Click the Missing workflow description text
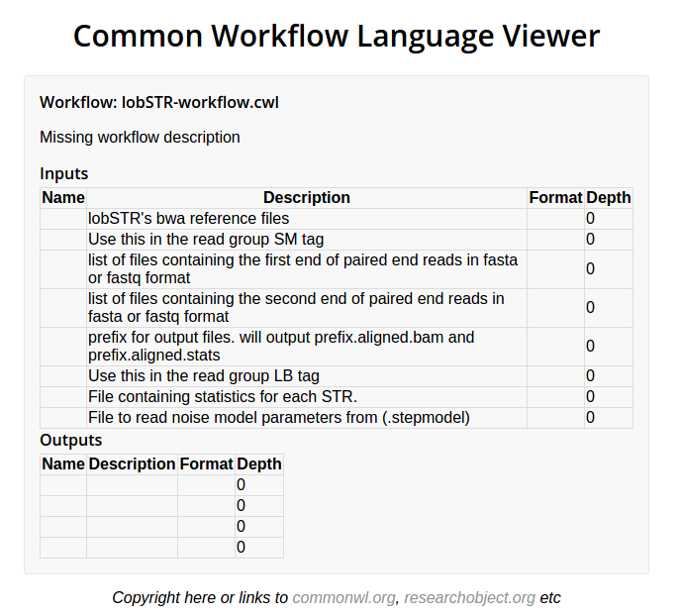The height and width of the screenshot is (616, 681). pyautogui.click(x=140, y=138)
